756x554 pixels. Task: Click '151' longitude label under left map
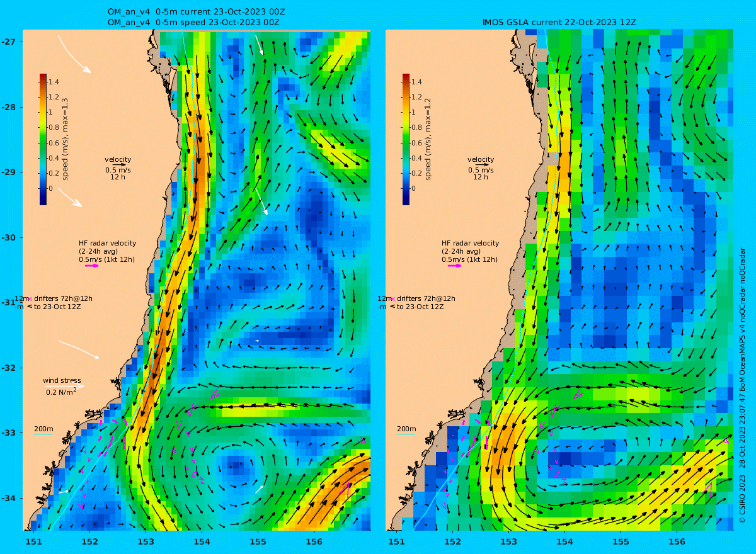click(33, 541)
